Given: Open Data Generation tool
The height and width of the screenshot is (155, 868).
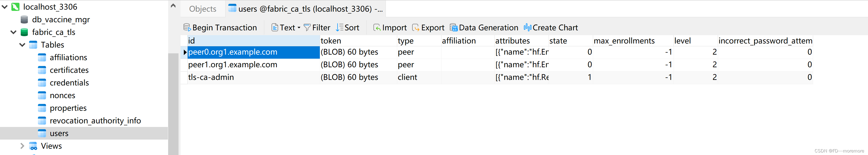Looking at the screenshot, I should [x=484, y=27].
